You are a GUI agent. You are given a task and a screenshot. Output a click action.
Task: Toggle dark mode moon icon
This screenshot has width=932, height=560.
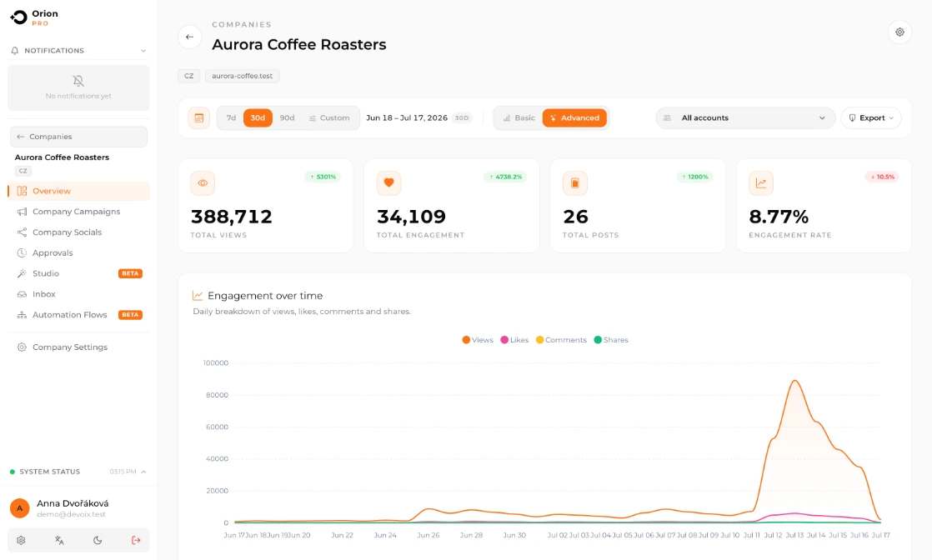[98, 540]
